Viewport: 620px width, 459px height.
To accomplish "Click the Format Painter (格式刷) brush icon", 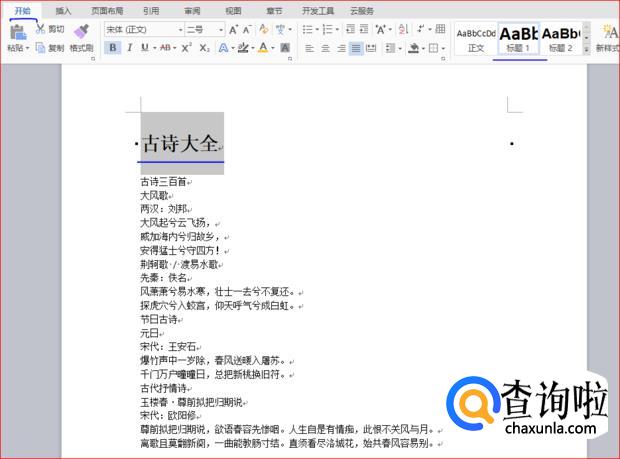I will (x=82, y=31).
